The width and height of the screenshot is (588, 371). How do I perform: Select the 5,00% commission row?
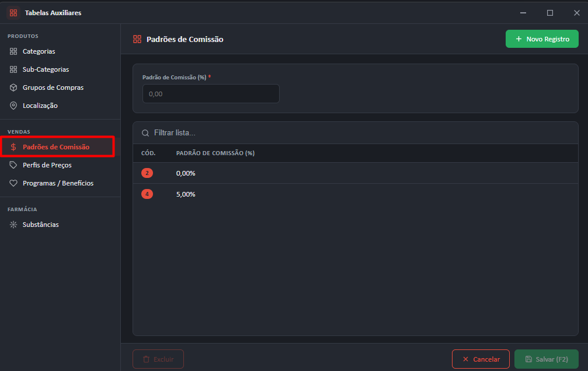[356, 194]
